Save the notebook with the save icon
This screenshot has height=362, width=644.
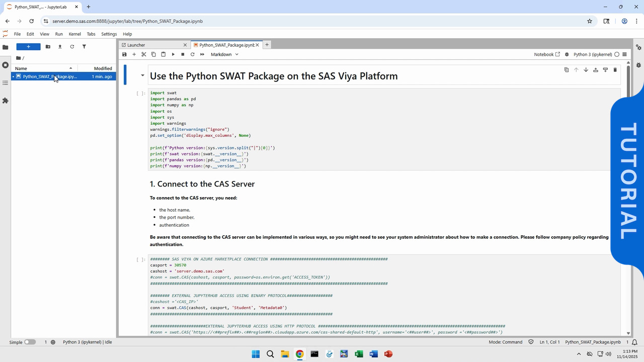point(124,54)
